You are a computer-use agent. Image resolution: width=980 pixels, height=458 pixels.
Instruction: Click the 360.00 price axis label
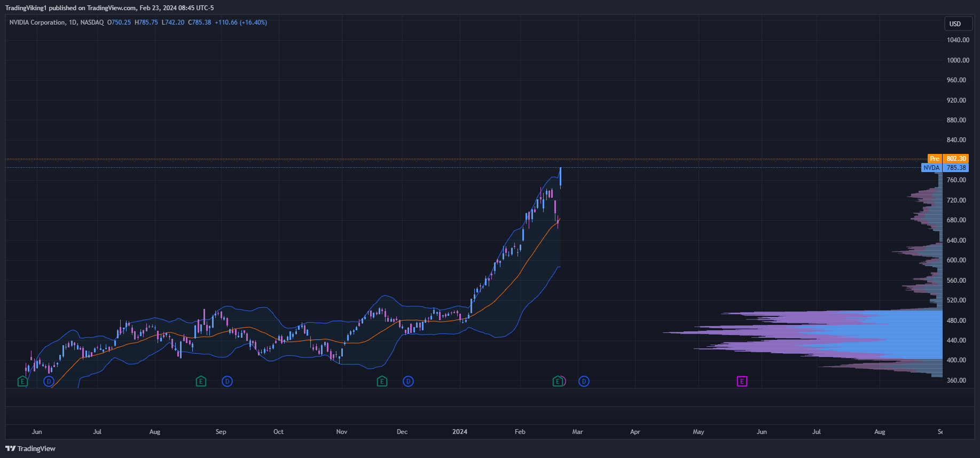(957, 381)
